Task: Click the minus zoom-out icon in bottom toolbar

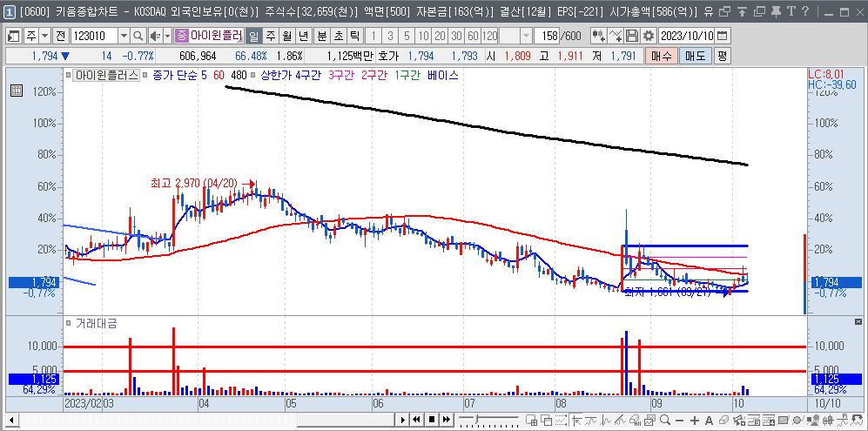Action: click(x=679, y=420)
